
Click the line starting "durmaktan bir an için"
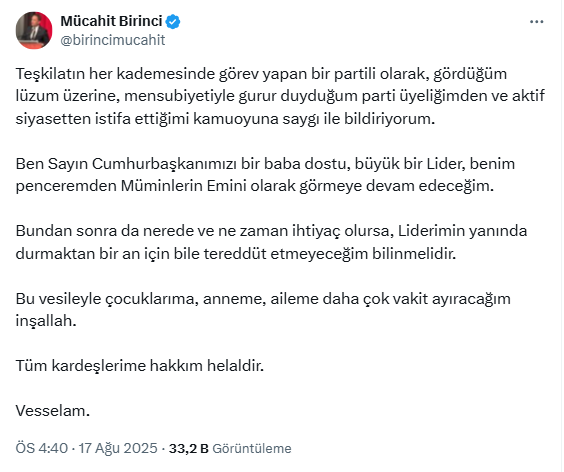pyautogui.click(x=236, y=254)
